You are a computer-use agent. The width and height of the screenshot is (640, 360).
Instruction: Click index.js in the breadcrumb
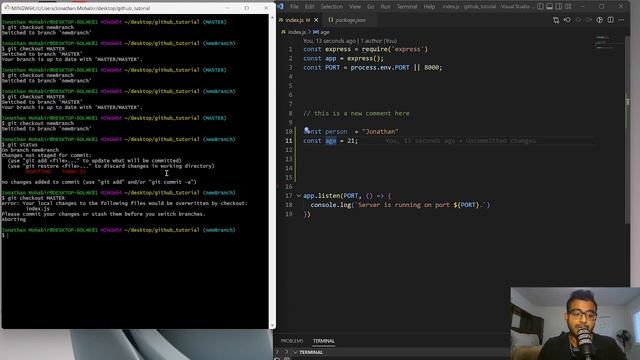coord(297,32)
